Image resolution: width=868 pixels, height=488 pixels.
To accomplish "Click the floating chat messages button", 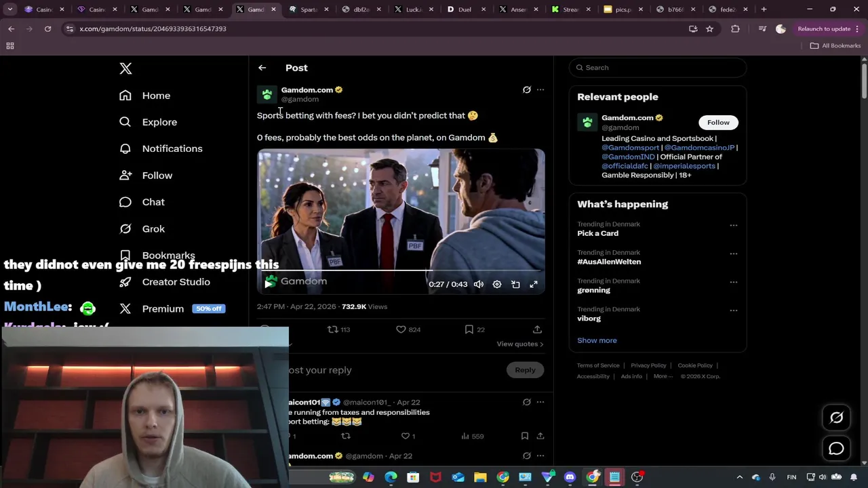I will [836, 449].
